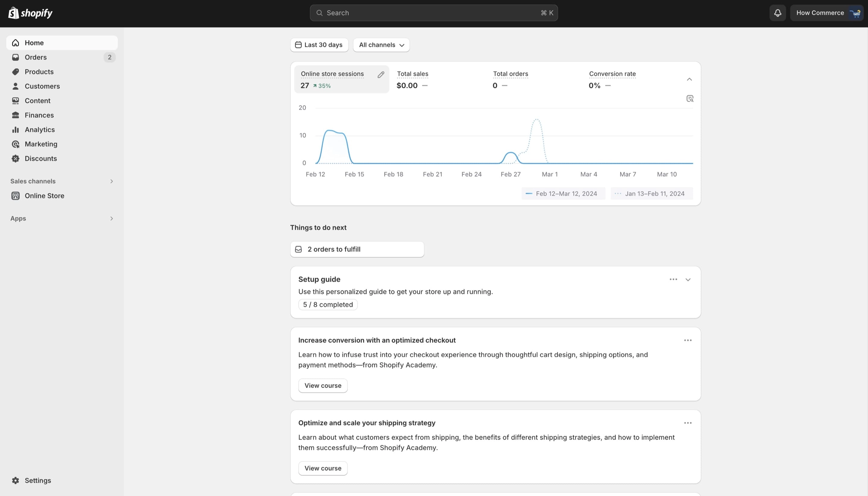Open Discounts page

62,159
